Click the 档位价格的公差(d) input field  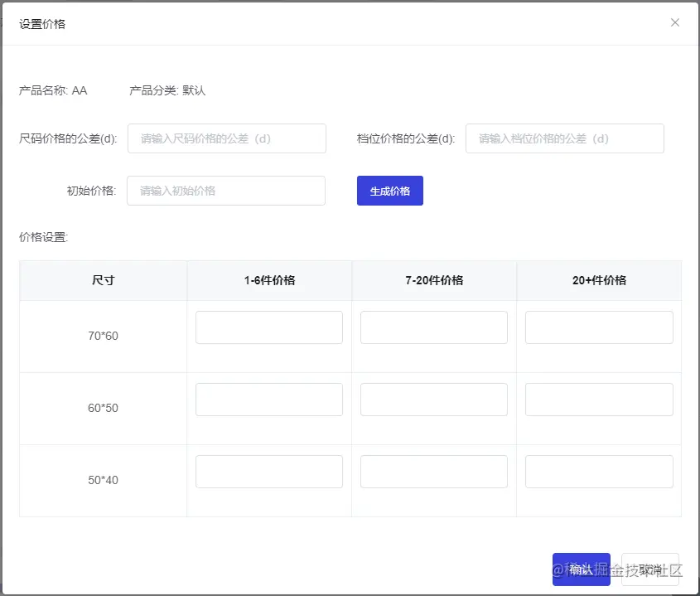[x=565, y=138]
